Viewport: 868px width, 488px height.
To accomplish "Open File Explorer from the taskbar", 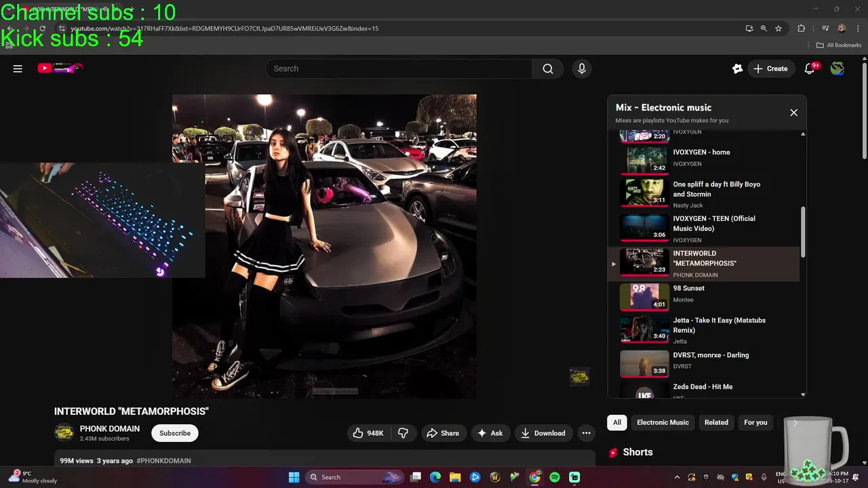I will coord(455,477).
